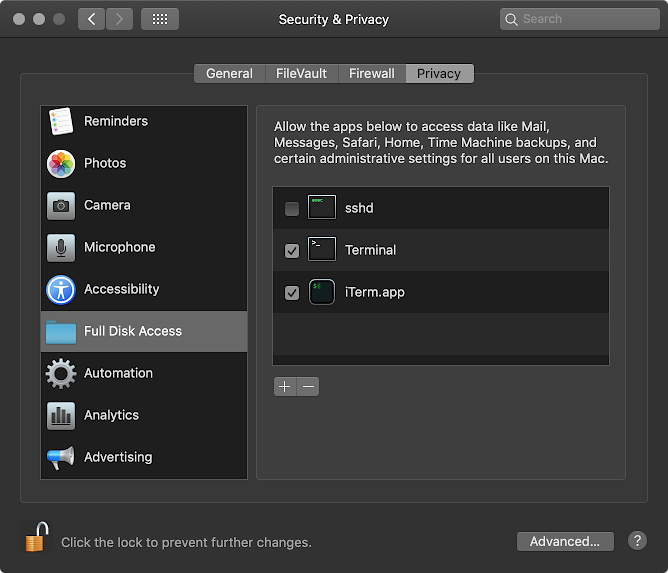Switch to the FileVault tab
Image resolution: width=668 pixels, height=573 pixels.
point(302,74)
